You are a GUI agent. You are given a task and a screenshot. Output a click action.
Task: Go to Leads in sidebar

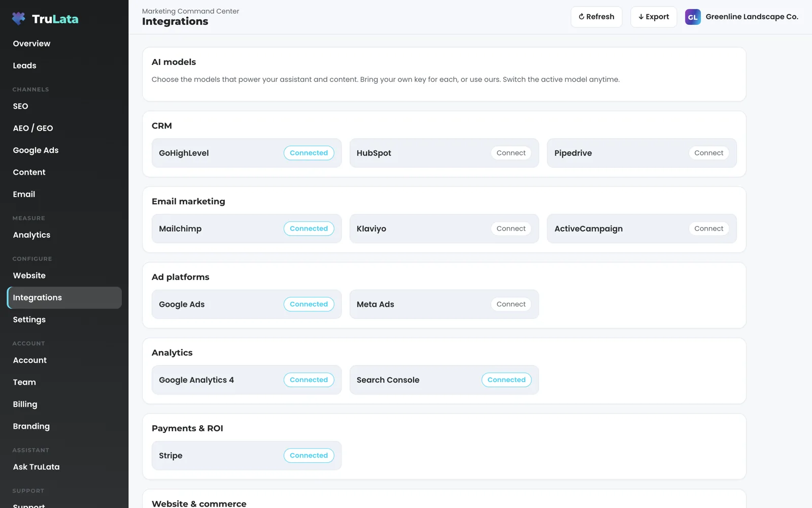point(64,66)
